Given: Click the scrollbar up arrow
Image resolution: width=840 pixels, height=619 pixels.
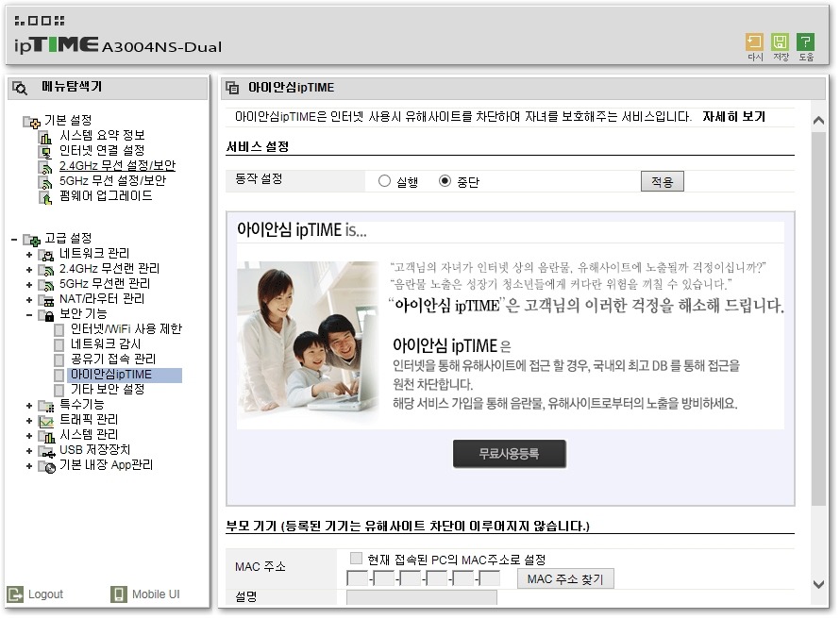Looking at the screenshot, I should coord(818,121).
